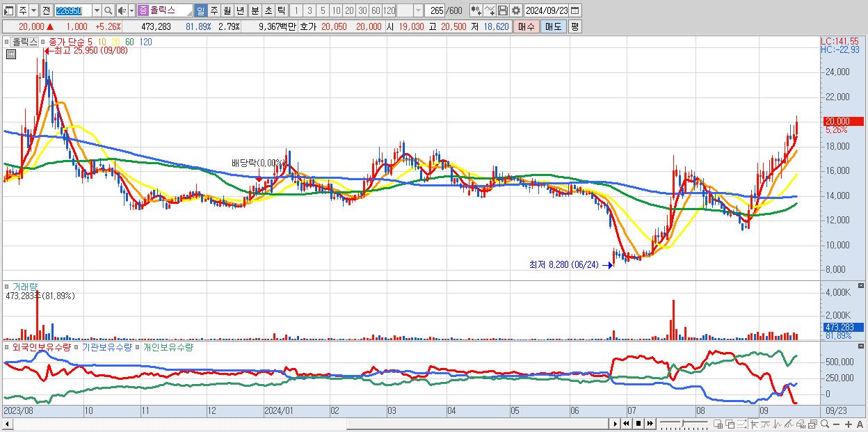Click the rewind button in bottom controls
868x432 pixels.
[x=627, y=424]
